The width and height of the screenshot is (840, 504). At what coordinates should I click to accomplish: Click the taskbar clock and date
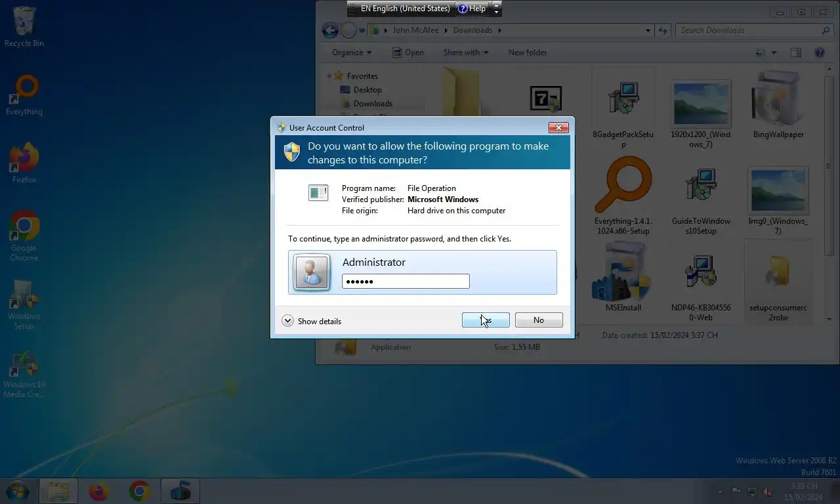pos(804,492)
